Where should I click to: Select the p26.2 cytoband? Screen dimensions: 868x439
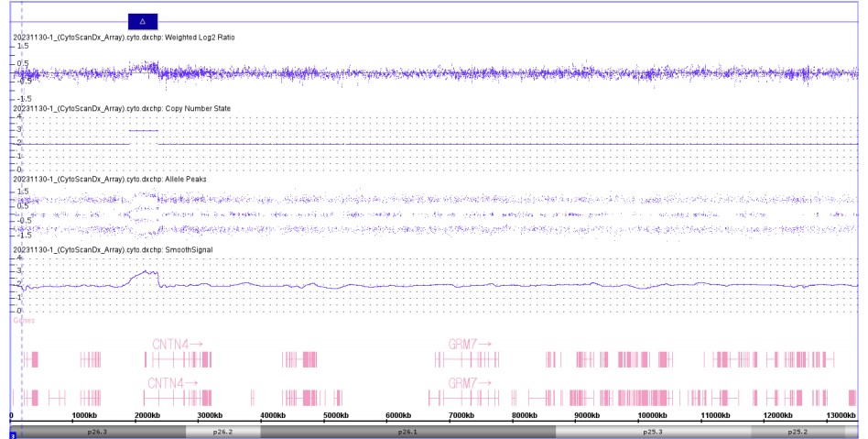pyautogui.click(x=222, y=431)
